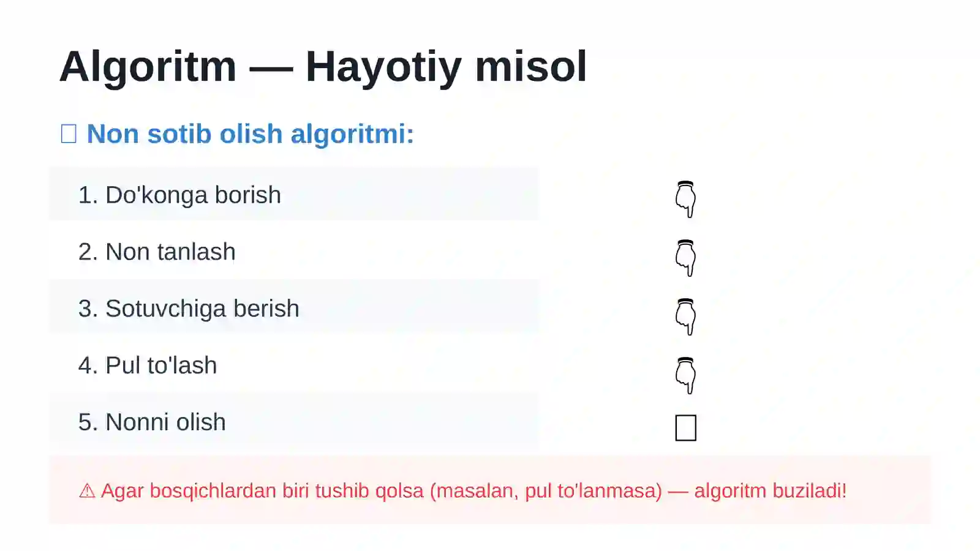Screen dimensions: 980x551
Task: Click the pink warning banner background
Action: pyautogui.click(x=490, y=490)
